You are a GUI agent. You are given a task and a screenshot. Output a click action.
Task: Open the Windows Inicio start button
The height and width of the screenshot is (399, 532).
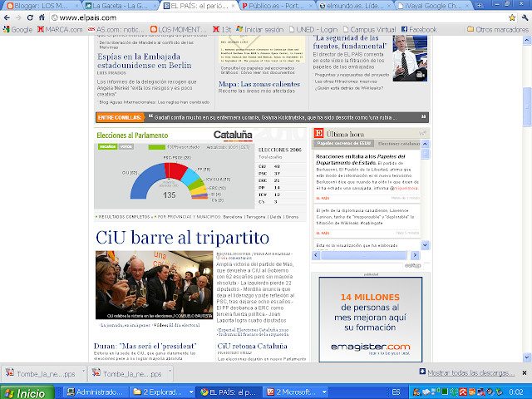click(x=27, y=392)
